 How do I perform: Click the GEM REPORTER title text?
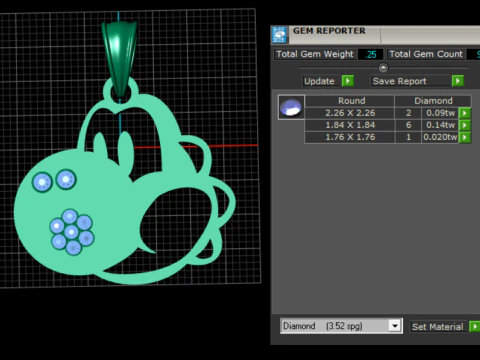click(329, 31)
